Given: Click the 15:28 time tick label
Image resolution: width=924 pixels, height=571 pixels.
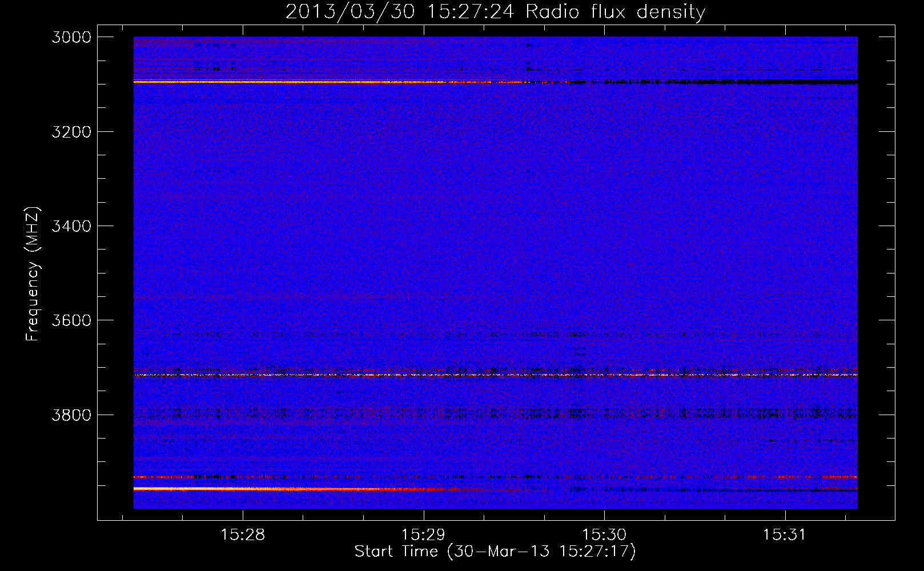Looking at the screenshot, I should click(x=243, y=535).
